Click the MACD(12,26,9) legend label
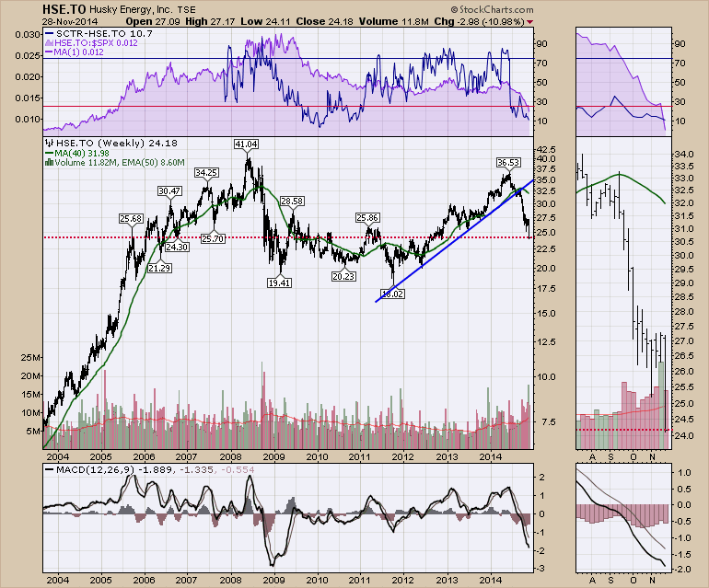This screenshot has width=709, height=588. point(96,470)
